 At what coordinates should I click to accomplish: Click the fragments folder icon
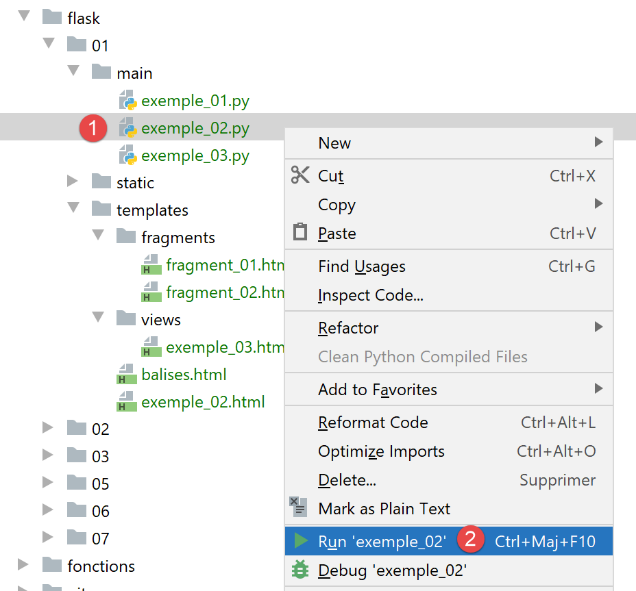[126, 237]
